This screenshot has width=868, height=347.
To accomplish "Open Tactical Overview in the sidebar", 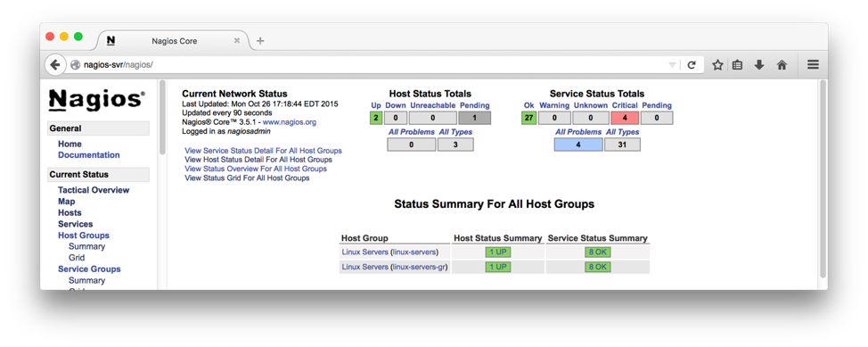I will (x=94, y=190).
